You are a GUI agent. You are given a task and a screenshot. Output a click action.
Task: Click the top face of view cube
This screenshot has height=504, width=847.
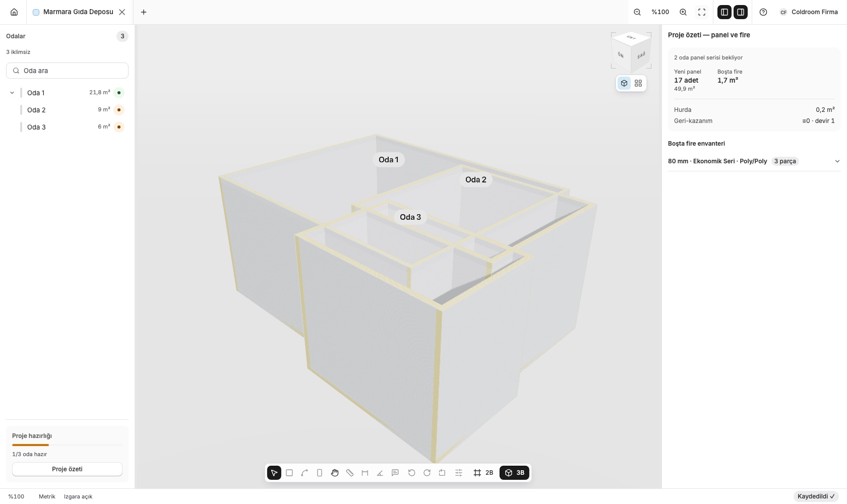pos(631,38)
